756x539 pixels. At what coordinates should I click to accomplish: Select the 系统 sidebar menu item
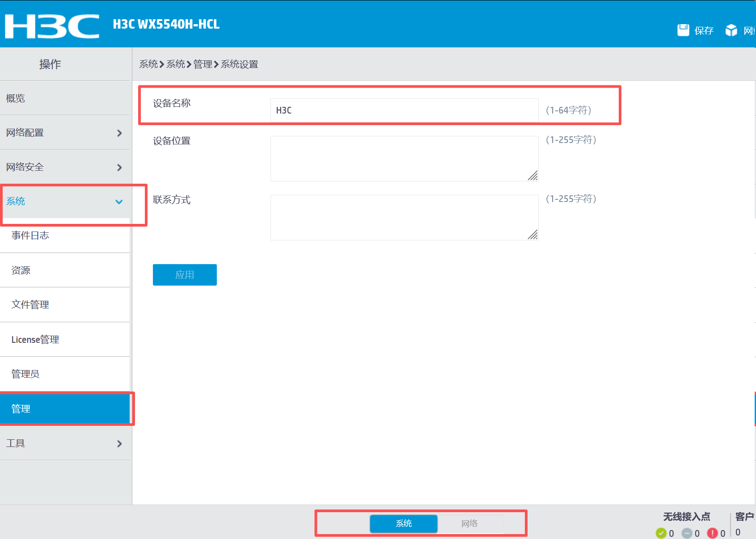(x=65, y=201)
